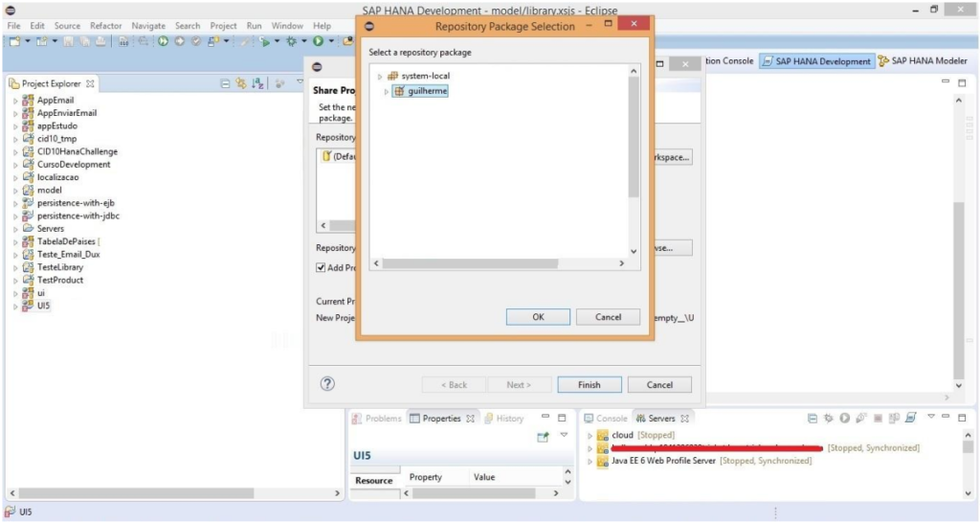This screenshot has width=980, height=523.
Task: Expand the guilherme package node
Action: [387, 92]
